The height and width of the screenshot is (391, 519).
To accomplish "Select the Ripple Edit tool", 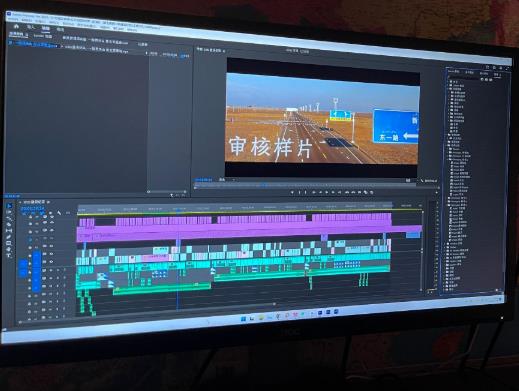I will (x=9, y=218).
